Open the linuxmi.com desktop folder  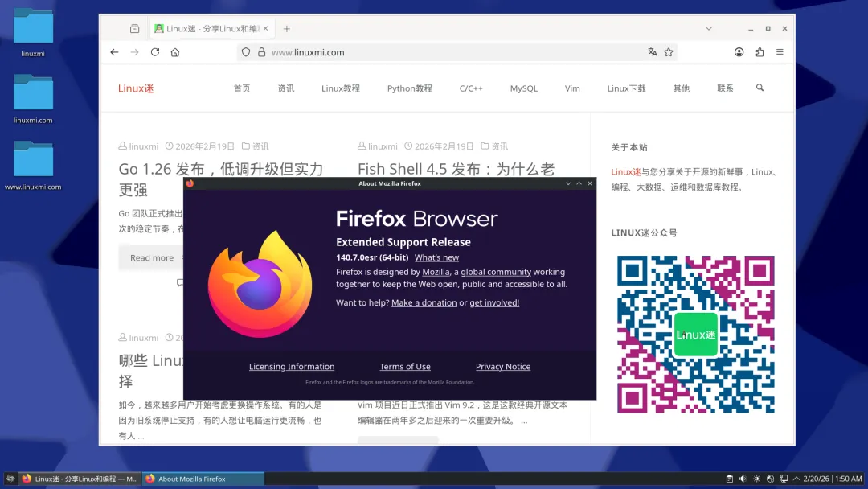pyautogui.click(x=33, y=99)
